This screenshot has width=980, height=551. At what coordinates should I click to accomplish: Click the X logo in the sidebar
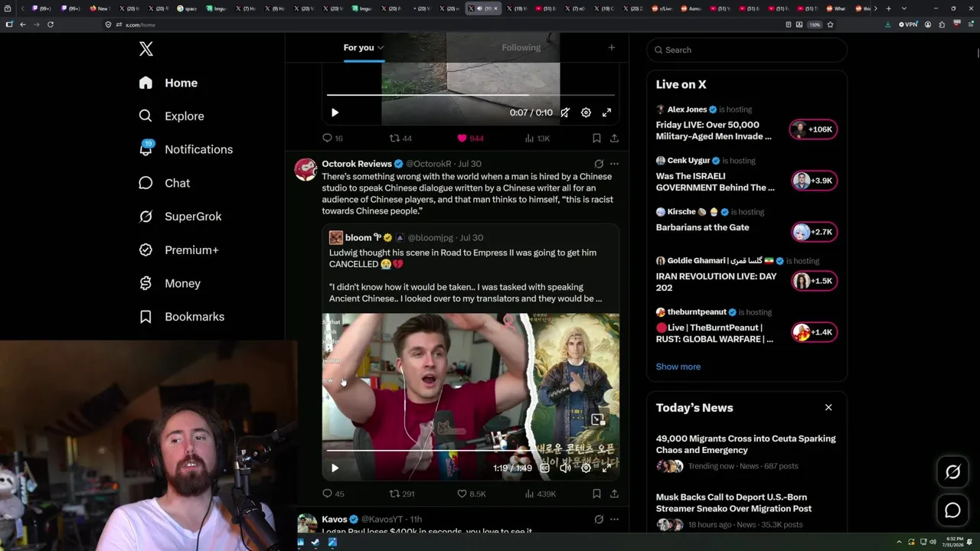click(146, 49)
